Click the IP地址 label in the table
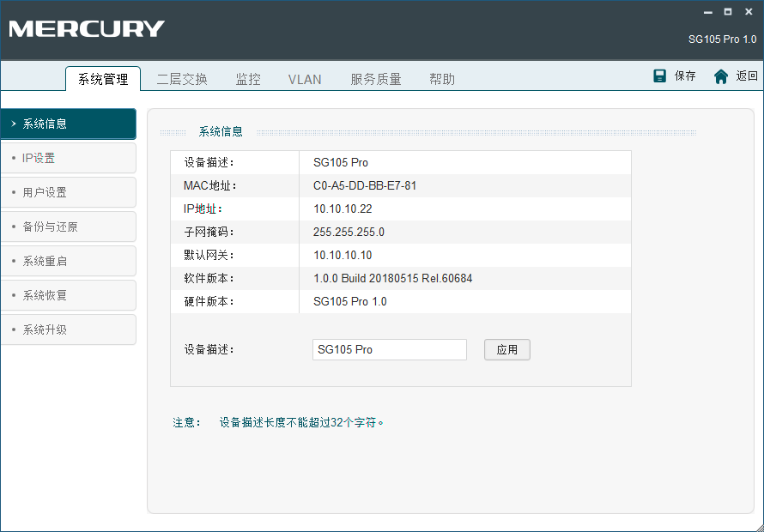 203,209
